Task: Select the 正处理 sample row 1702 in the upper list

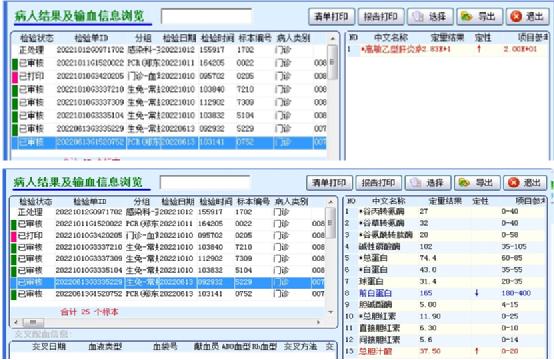Action: coord(170,50)
